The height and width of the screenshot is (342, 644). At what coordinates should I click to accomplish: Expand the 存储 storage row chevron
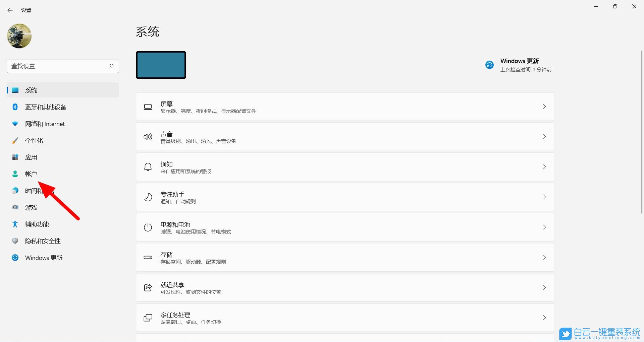pos(544,257)
